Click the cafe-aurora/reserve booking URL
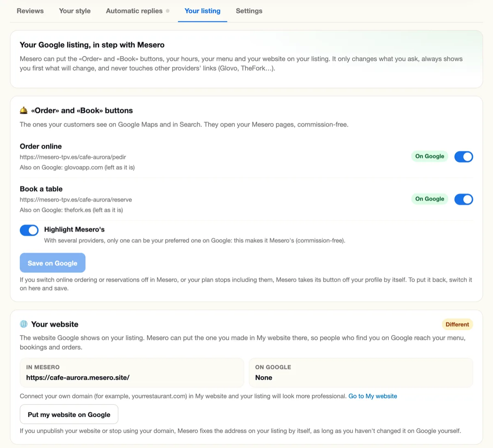Viewport: 493px width, 448px height. tap(76, 200)
